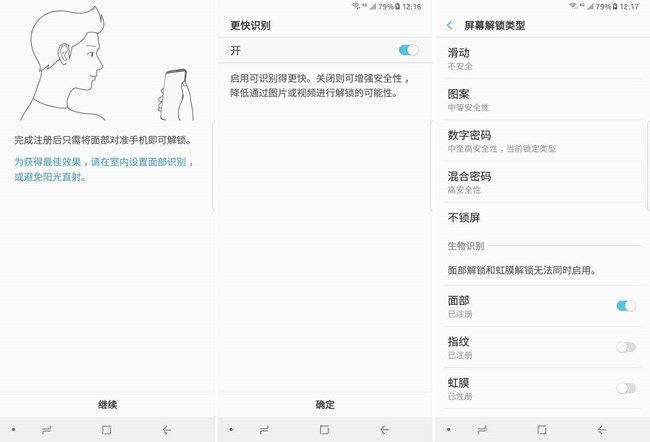The width and height of the screenshot is (650, 442).
Task: Disable the 面部 face unlock toggle
Action: point(626,305)
